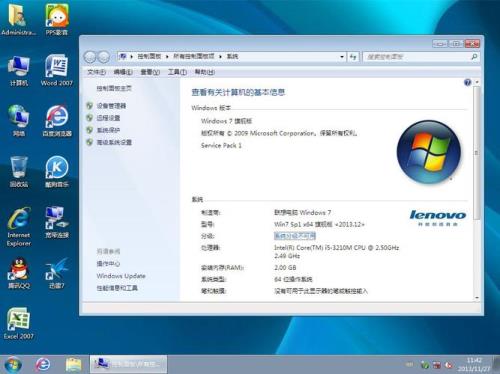Screen dimensions: 500x374
Task: Launch the PPS影音 desktop shortcut
Action: click(57, 19)
